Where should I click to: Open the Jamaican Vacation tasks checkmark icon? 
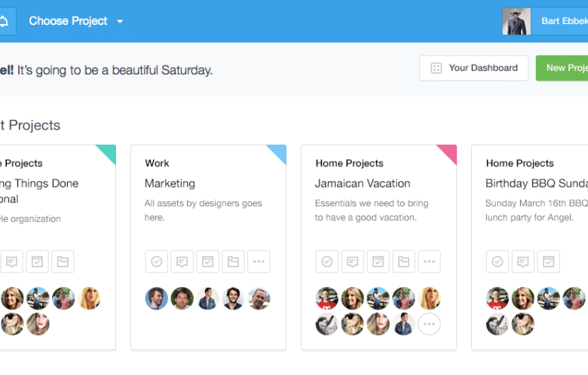pyautogui.click(x=327, y=261)
